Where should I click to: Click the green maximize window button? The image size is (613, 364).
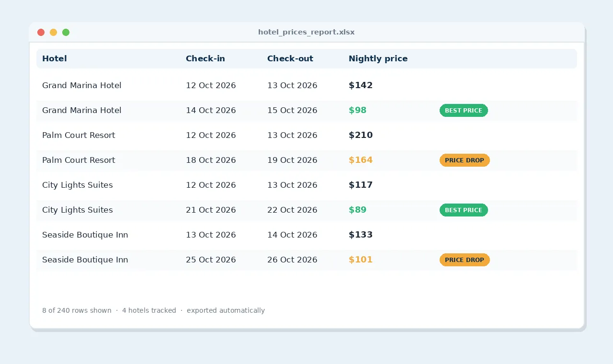pyautogui.click(x=66, y=32)
